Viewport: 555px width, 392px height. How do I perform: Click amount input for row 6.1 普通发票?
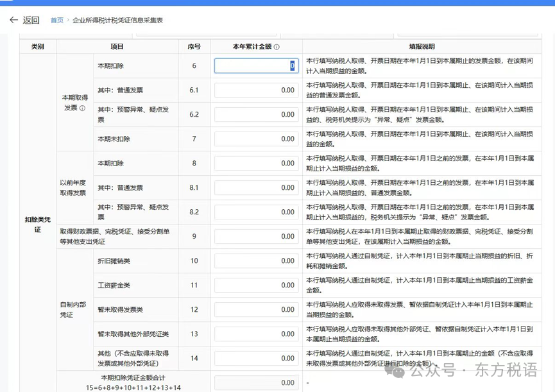point(256,90)
